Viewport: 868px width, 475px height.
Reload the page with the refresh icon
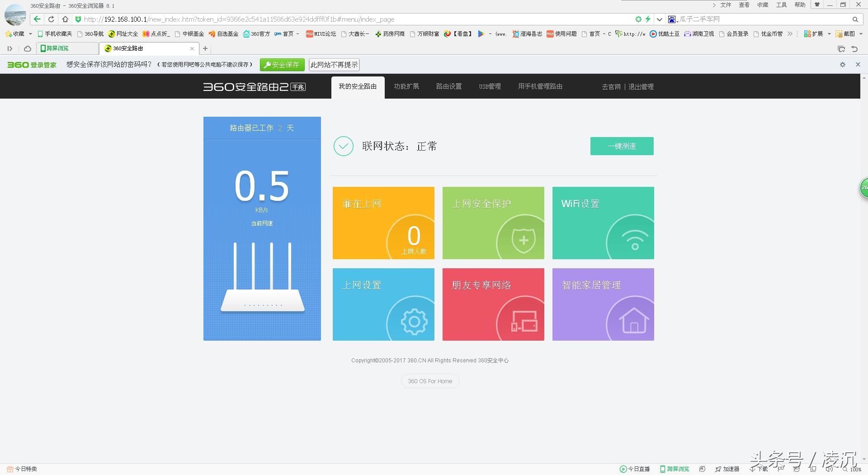click(51, 19)
